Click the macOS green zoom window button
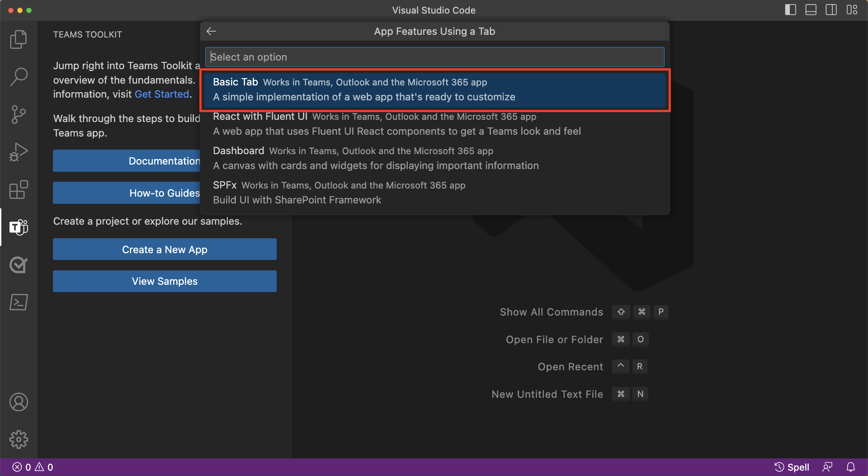This screenshot has width=868, height=476. [x=29, y=10]
